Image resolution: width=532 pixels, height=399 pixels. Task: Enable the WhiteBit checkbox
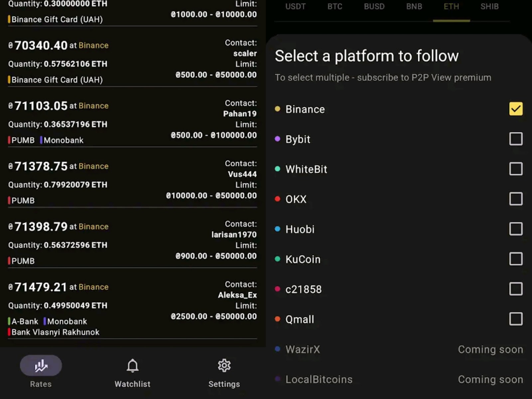(516, 169)
